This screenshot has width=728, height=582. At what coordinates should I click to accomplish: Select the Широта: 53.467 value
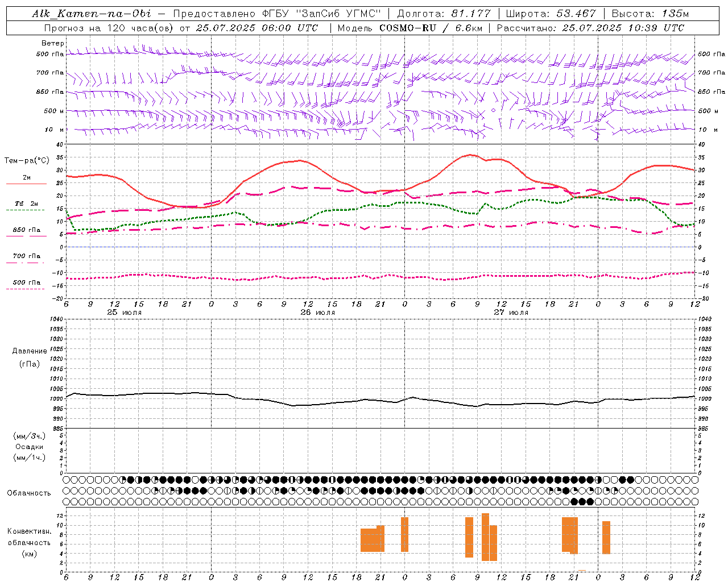tap(551, 14)
